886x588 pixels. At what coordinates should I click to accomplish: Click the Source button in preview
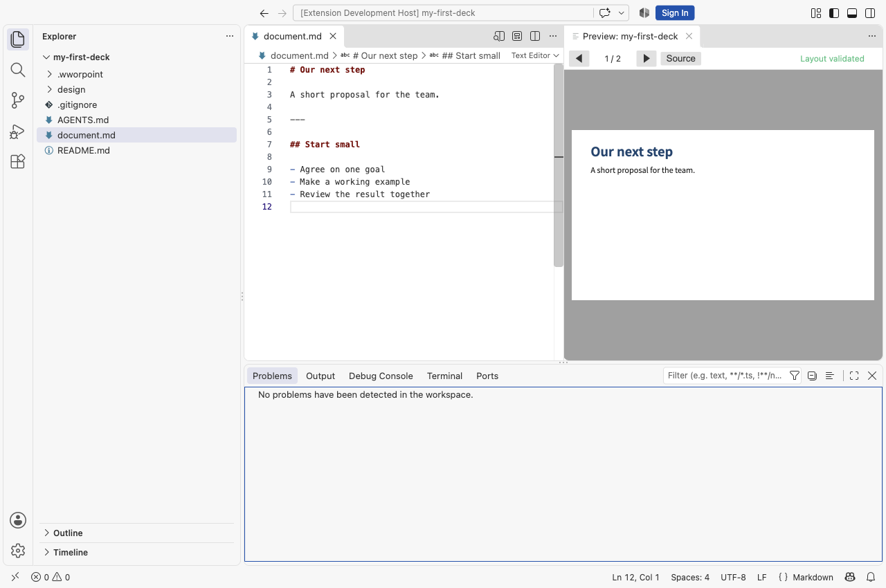pyautogui.click(x=680, y=58)
